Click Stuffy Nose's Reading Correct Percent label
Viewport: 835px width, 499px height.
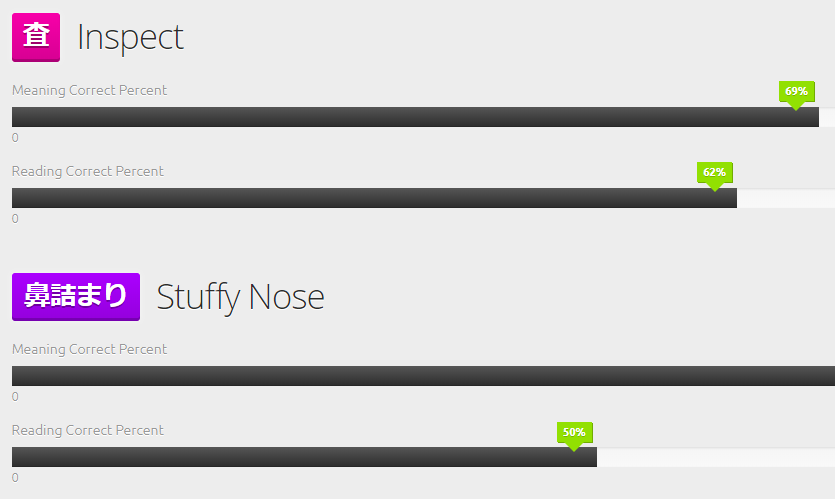click(88, 430)
